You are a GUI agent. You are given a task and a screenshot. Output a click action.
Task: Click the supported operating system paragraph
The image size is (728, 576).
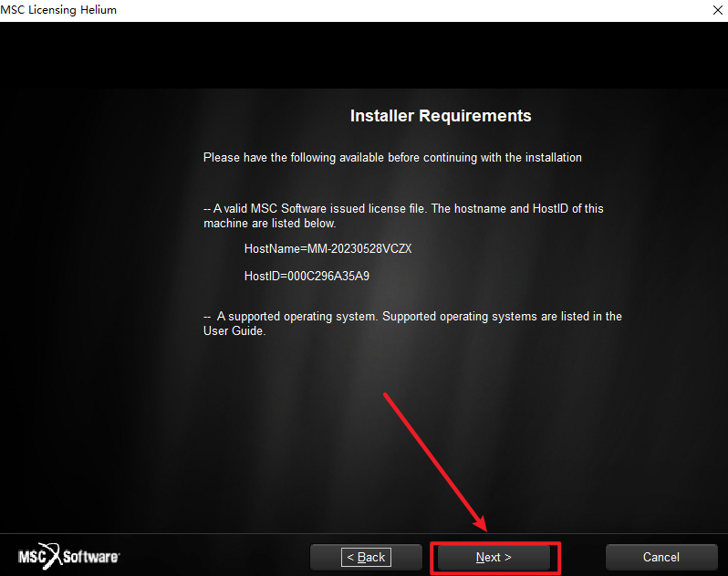[x=412, y=324]
